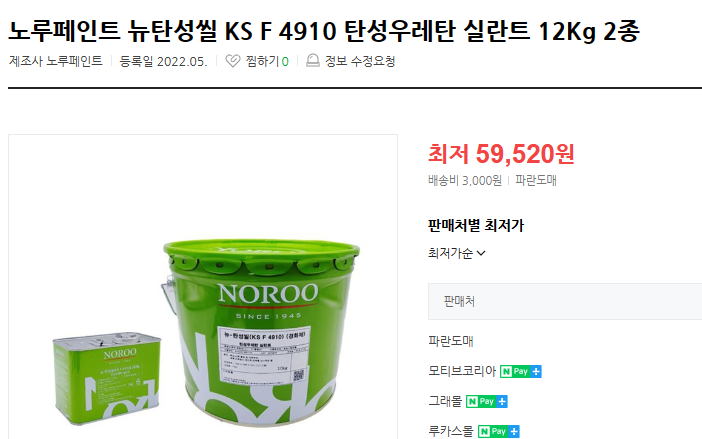This screenshot has height=439, width=702.
Task: Click the 최저 59,520원 lowest price
Action: click(501, 154)
